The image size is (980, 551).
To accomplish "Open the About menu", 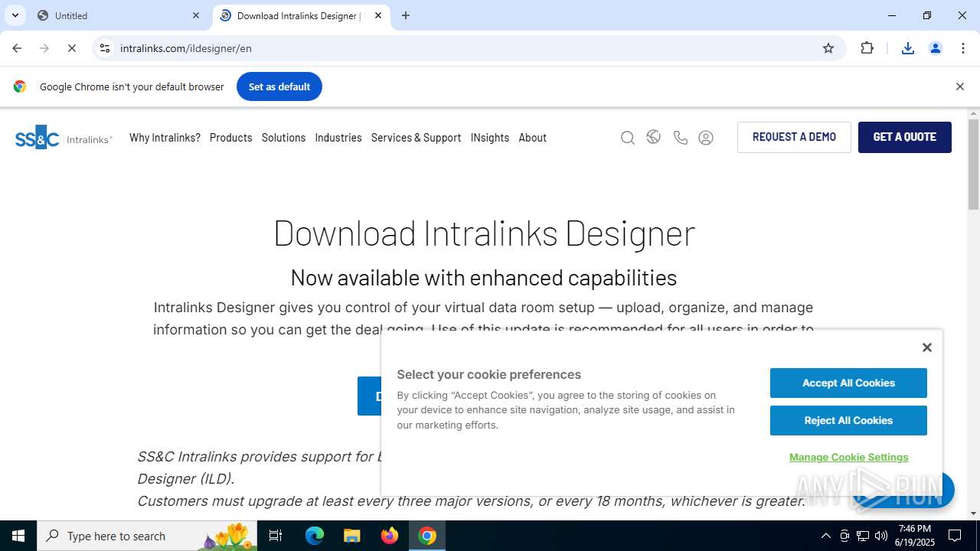I will (532, 138).
